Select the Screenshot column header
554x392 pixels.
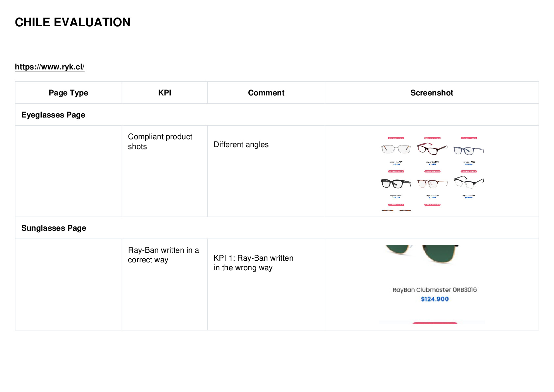click(x=432, y=93)
